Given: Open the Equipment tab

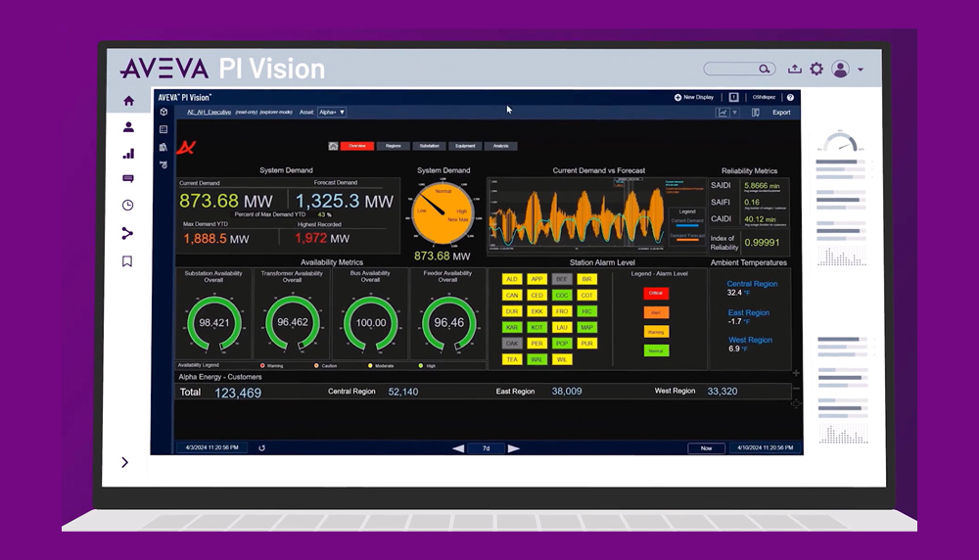Looking at the screenshot, I should [465, 146].
